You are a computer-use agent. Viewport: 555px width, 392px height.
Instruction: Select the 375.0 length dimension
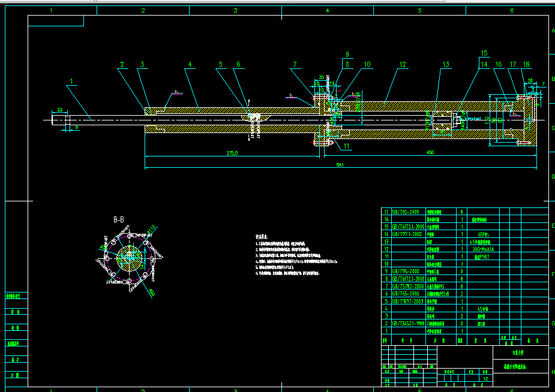(x=232, y=153)
